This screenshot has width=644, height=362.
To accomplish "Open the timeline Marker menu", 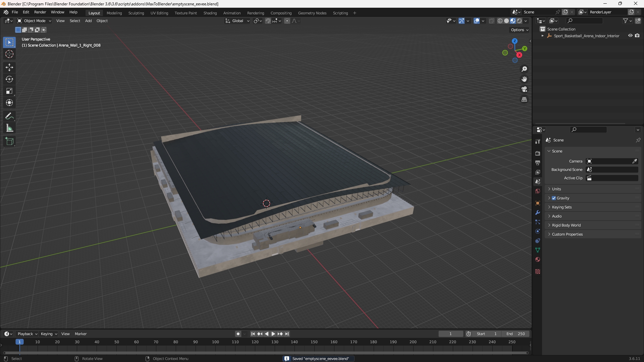I will [x=80, y=334].
